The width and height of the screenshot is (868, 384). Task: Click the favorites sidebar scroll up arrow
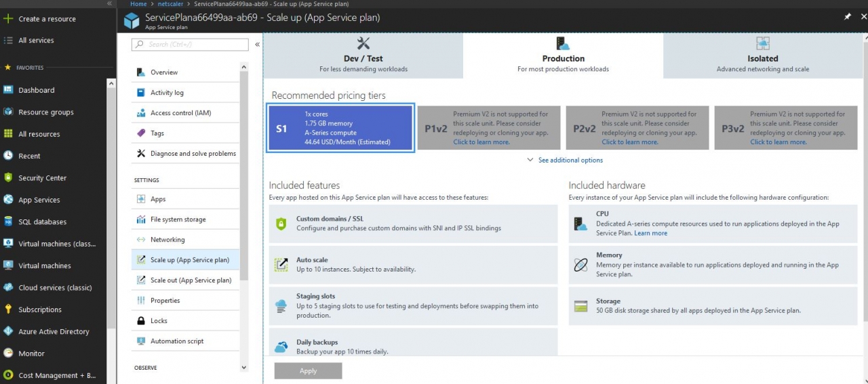click(x=111, y=83)
